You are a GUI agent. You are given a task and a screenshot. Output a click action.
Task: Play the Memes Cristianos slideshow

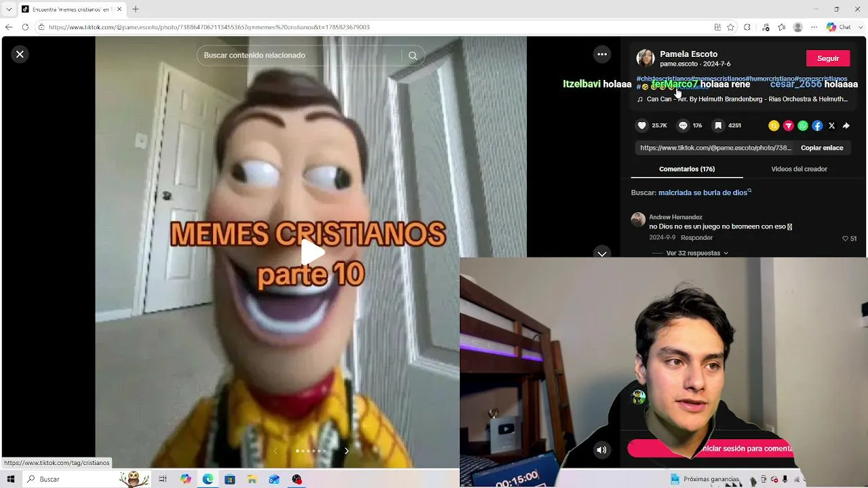coord(311,252)
